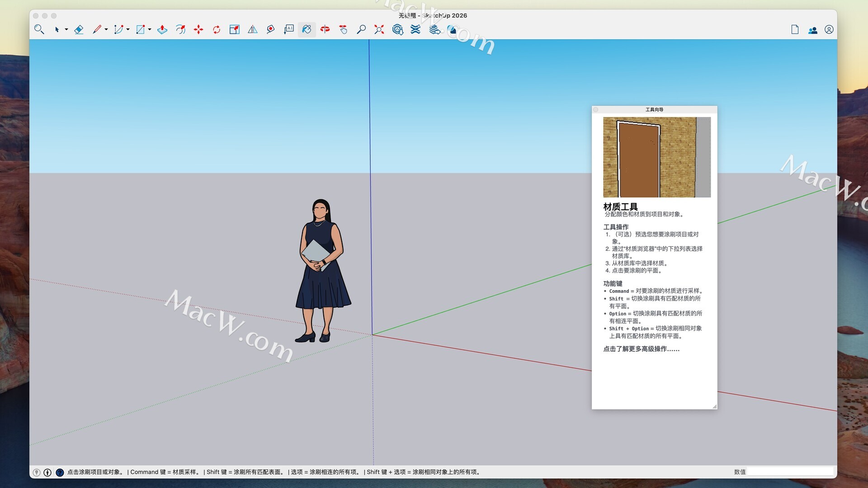Click the Zoom Extents icon
The image size is (868, 488).
coord(379,30)
